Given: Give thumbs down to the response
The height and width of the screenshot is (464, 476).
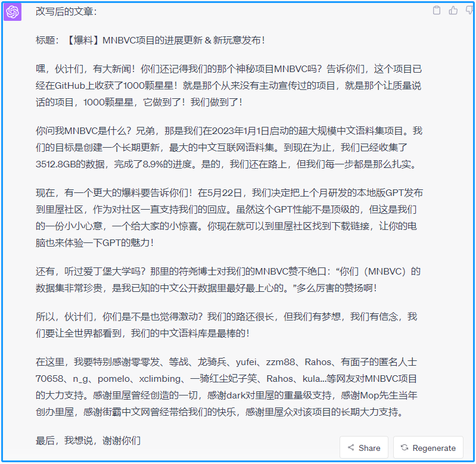Looking at the screenshot, I should point(469,10).
